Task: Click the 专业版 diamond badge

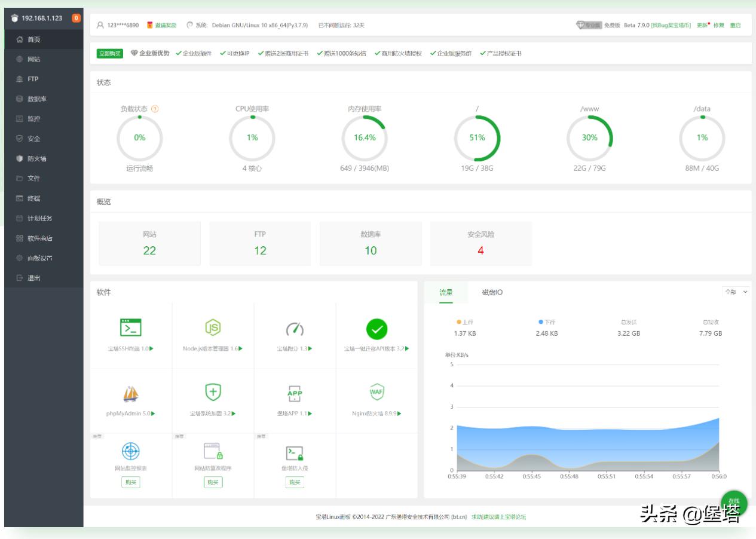Action: coord(589,25)
